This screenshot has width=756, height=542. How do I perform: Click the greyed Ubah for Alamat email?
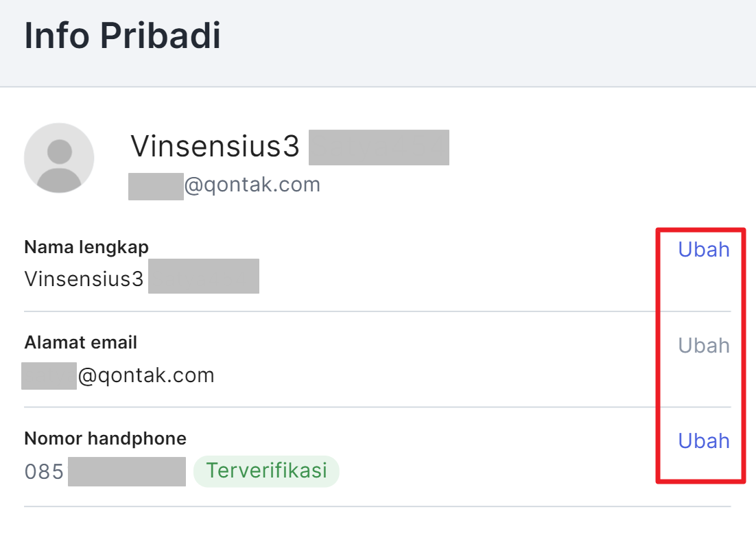(x=703, y=345)
